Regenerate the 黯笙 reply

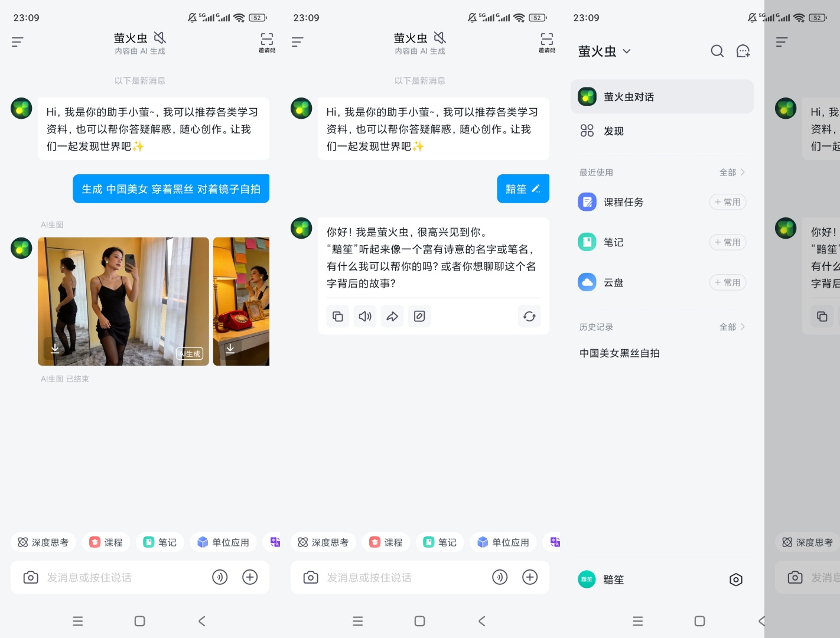(529, 317)
